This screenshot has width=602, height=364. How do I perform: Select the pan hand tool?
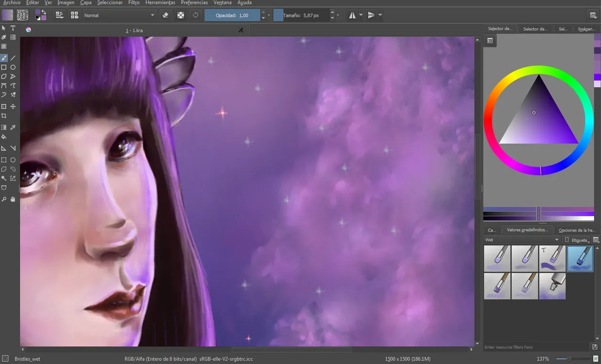click(x=13, y=199)
